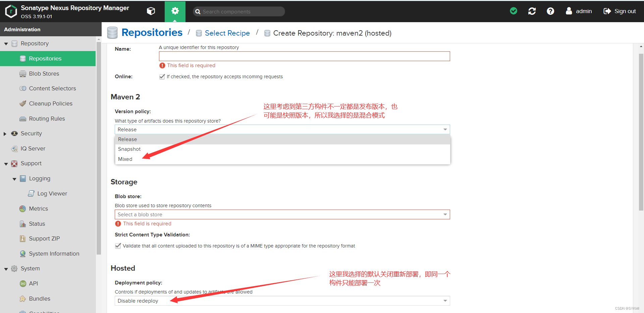Open the Browse cube icon
Image resolution: width=644 pixels, height=313 pixels.
click(151, 11)
